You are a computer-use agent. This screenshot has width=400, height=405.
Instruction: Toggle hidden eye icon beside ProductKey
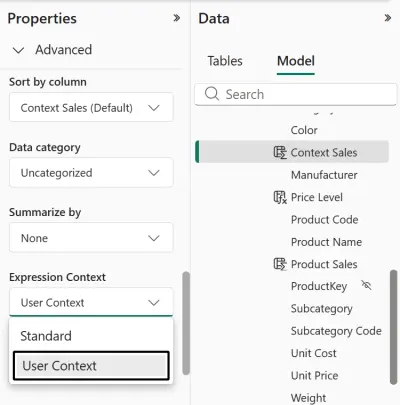(x=366, y=285)
